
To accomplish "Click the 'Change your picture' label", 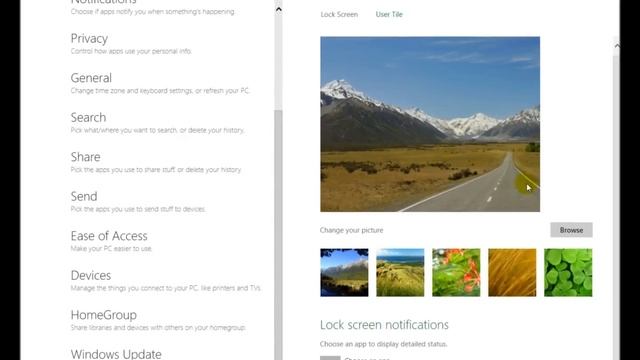I will (x=351, y=230).
